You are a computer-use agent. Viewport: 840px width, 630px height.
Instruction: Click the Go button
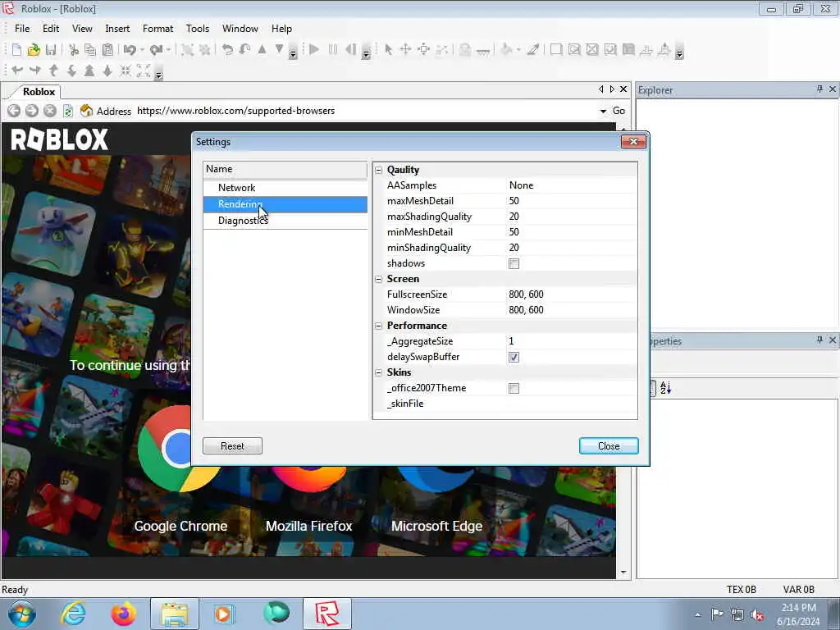[619, 111]
